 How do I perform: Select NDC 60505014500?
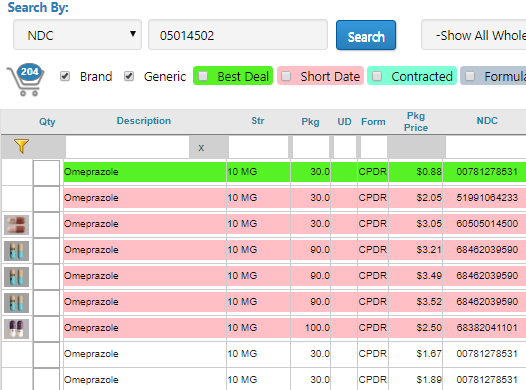tap(487, 223)
